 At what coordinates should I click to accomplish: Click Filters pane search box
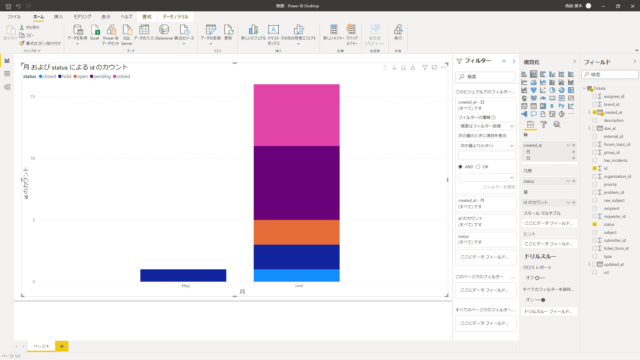pos(486,77)
